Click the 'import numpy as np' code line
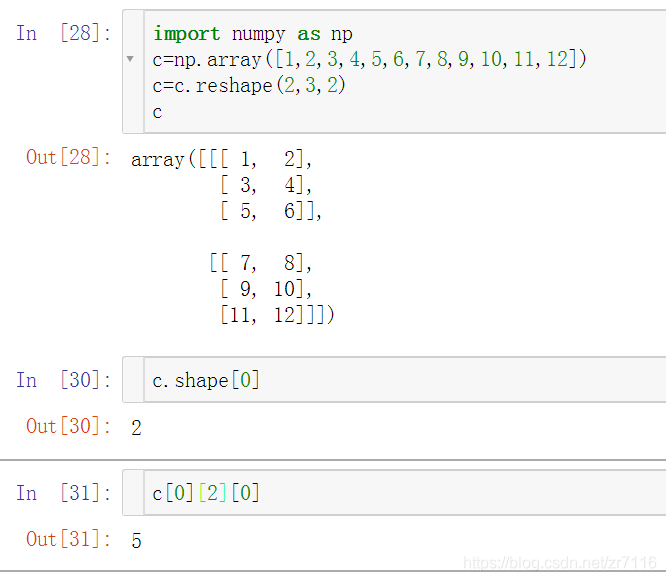 253,34
